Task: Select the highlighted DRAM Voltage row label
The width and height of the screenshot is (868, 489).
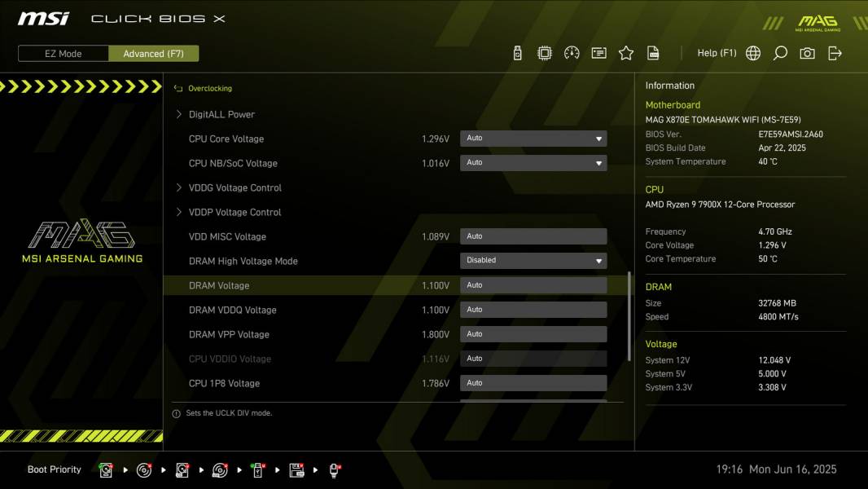Action: [x=219, y=286]
